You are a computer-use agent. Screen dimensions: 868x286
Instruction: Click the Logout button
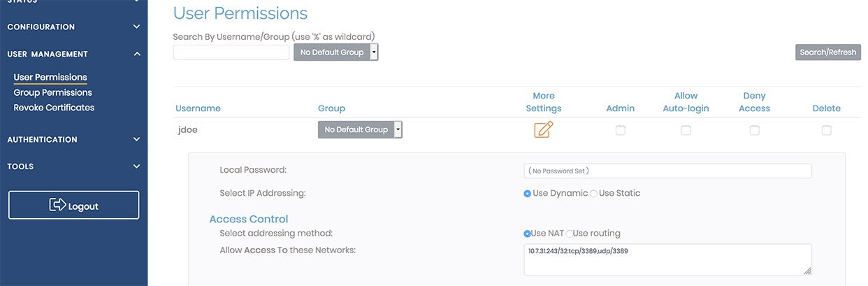[x=73, y=205]
